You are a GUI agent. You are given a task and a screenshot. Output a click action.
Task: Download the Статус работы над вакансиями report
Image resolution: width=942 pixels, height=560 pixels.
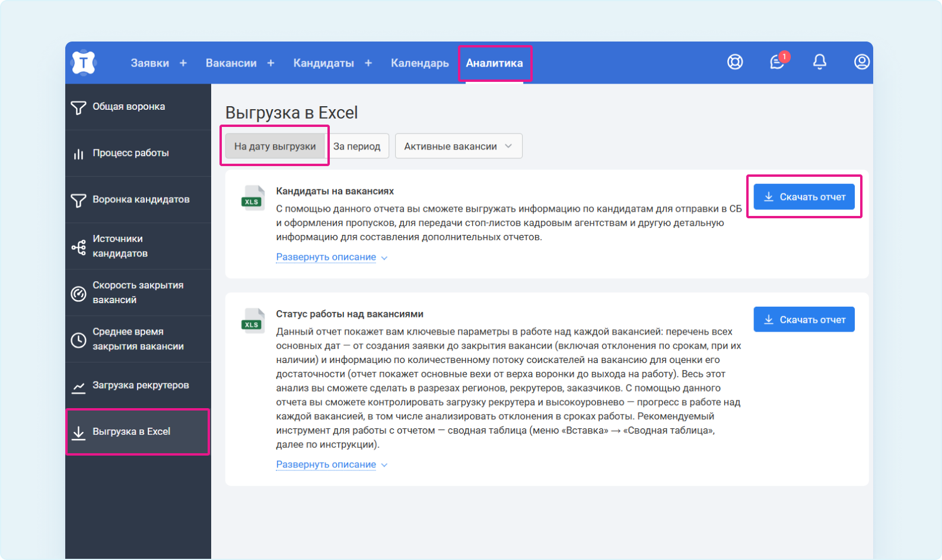click(x=804, y=320)
